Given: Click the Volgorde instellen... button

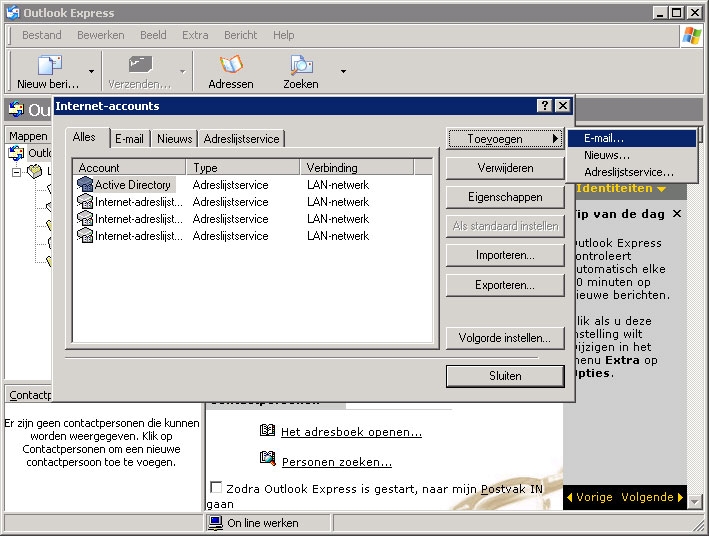Looking at the screenshot, I should point(505,338).
